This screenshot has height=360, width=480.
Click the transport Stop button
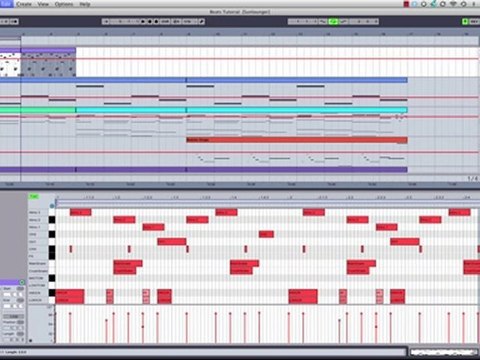pyautogui.click(x=150, y=22)
